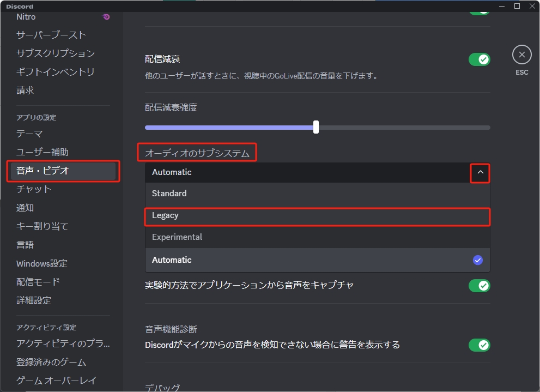Click the blue checkmark beside Automatic
Viewport: 540px width, 392px height.
[478, 260]
